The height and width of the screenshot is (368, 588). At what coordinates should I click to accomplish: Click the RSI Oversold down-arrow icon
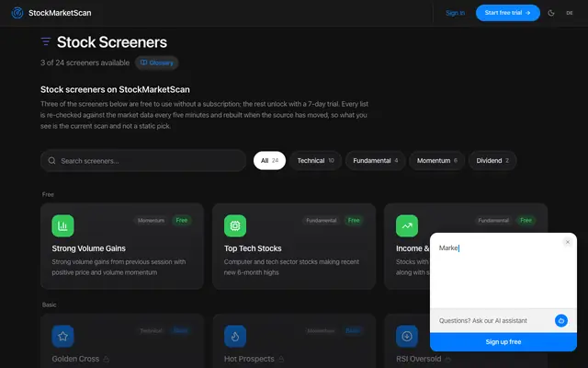tap(407, 336)
